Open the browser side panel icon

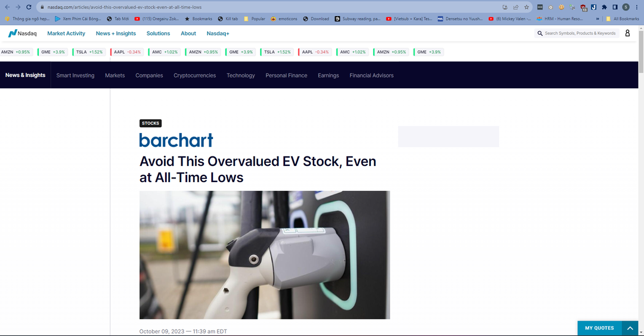tap(615, 7)
